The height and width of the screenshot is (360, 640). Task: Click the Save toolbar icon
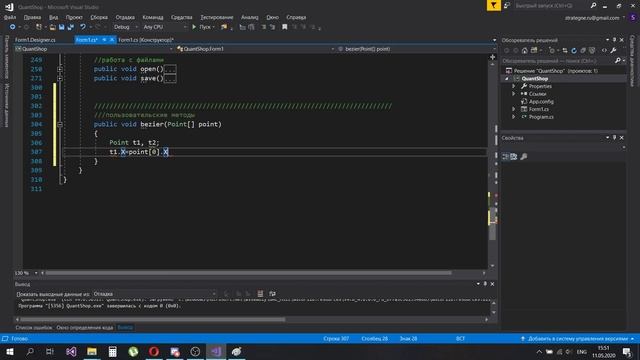click(x=62, y=27)
